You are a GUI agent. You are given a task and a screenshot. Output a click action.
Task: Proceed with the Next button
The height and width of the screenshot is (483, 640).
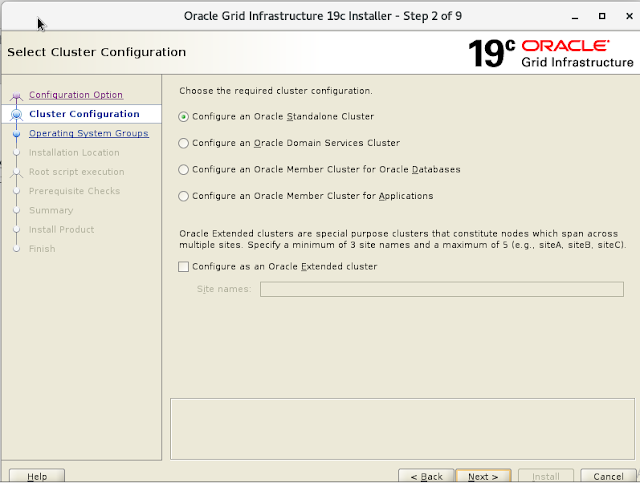483,476
